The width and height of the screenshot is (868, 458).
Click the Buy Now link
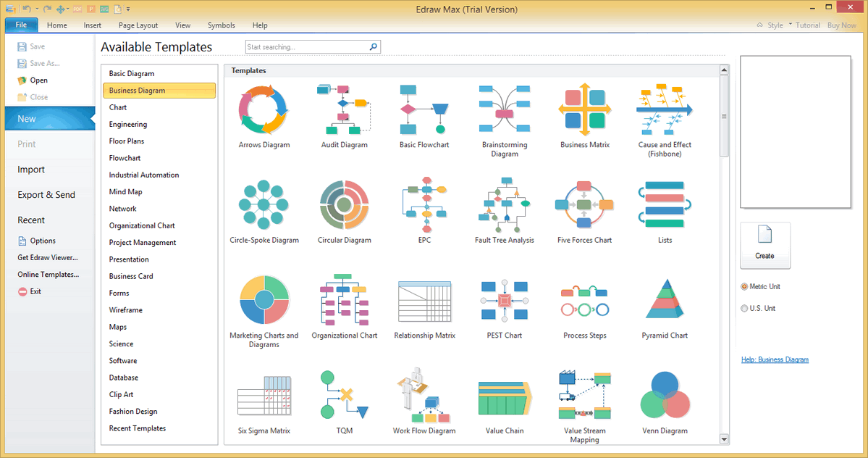tap(841, 25)
